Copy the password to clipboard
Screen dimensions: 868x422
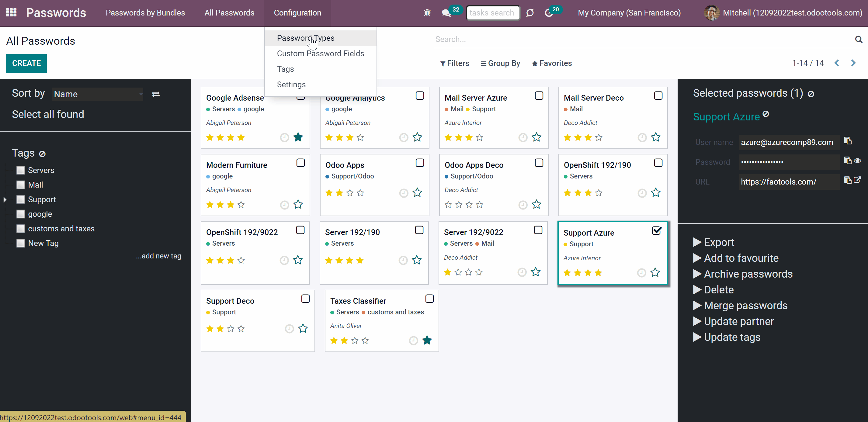847,160
